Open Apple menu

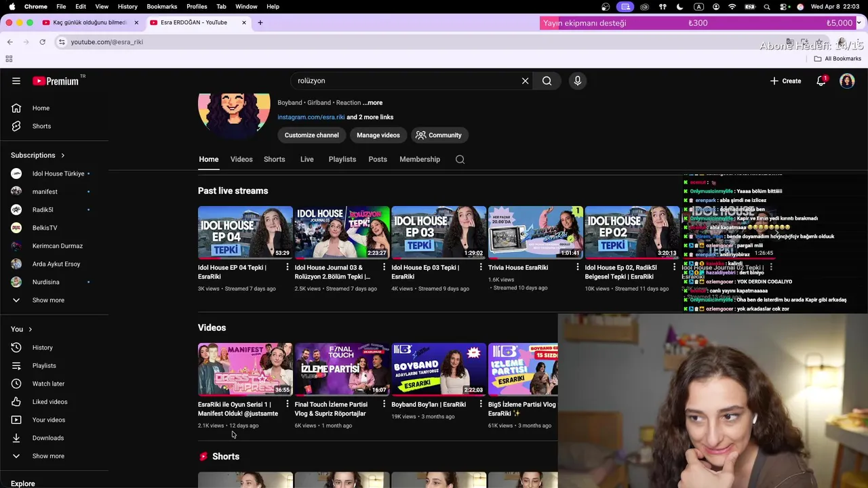(12, 6)
